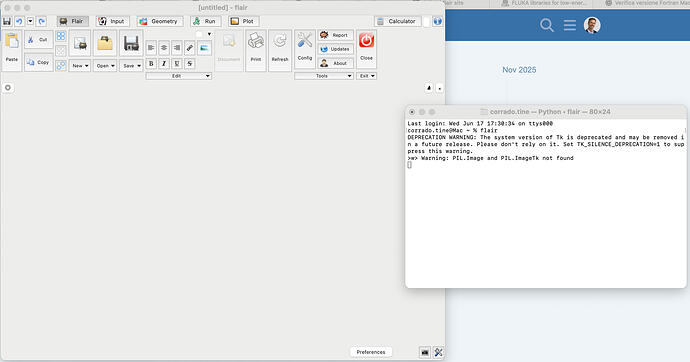Screen dimensions: 690x362
Task: Click the Report bug button
Action: pos(335,35)
